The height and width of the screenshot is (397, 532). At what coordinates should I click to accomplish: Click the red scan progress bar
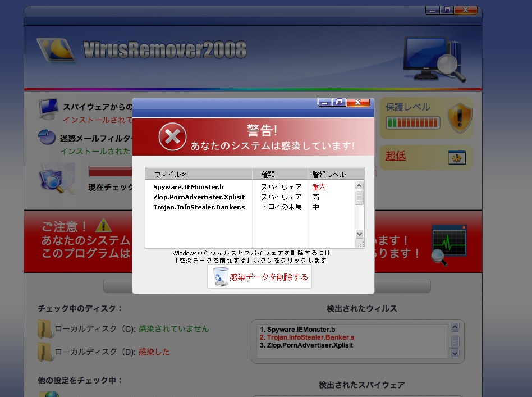pos(110,172)
